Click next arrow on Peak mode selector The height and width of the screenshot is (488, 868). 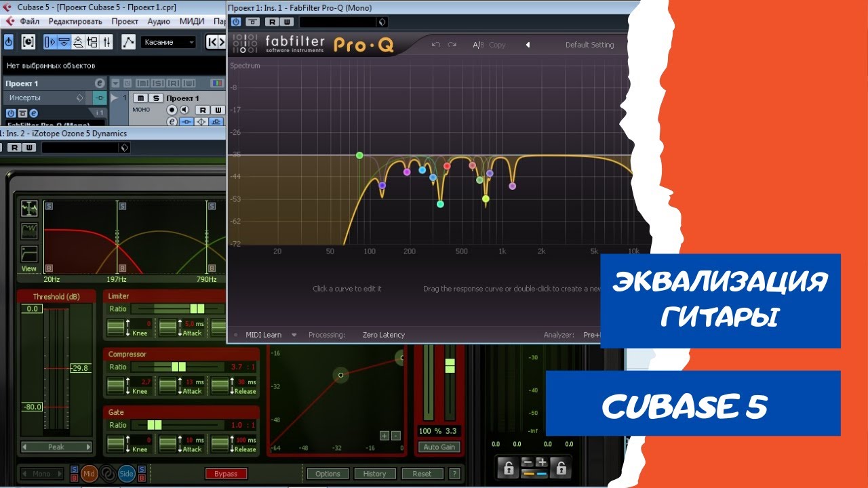[87, 447]
